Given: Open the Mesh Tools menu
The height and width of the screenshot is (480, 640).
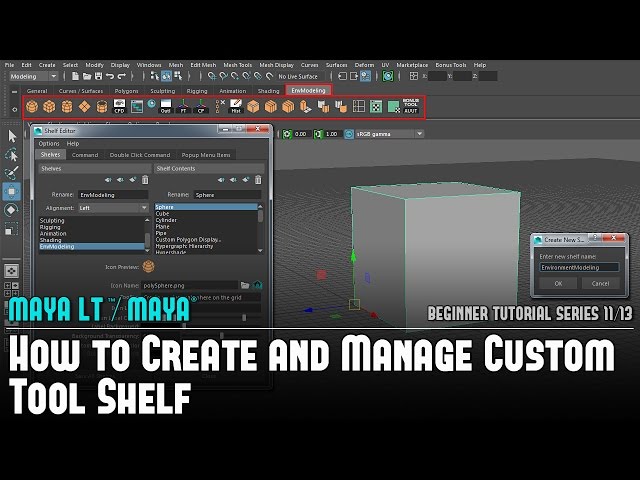Looking at the screenshot, I should [x=238, y=65].
